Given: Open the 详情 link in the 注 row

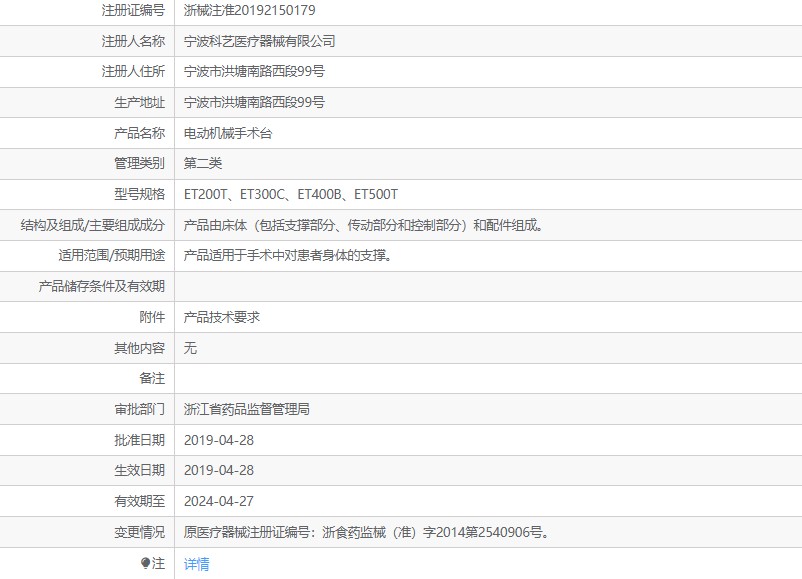Looking at the screenshot, I should (196, 564).
